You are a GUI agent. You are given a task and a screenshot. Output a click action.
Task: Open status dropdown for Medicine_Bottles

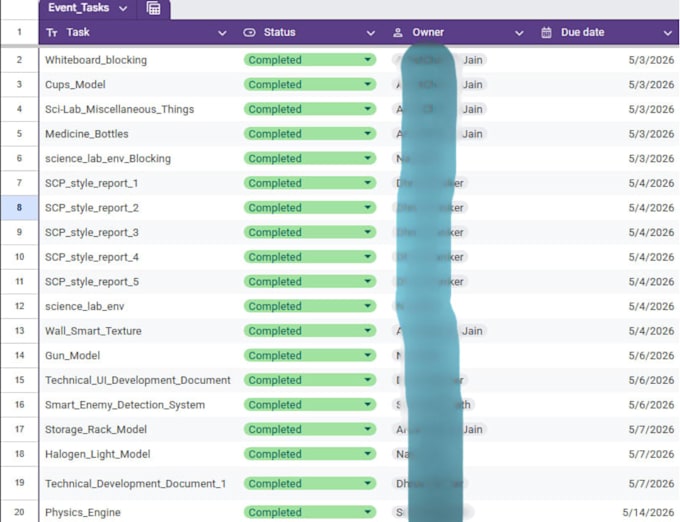[x=368, y=134]
